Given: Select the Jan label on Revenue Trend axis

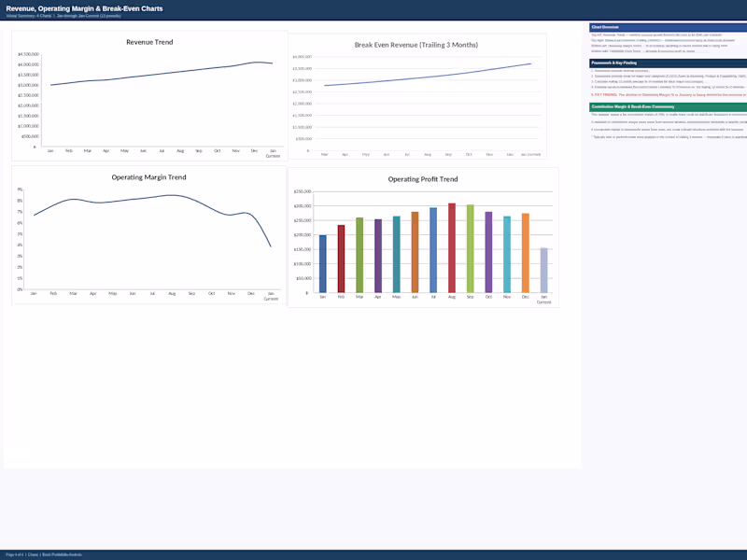Looking at the screenshot, I should [x=50, y=149].
